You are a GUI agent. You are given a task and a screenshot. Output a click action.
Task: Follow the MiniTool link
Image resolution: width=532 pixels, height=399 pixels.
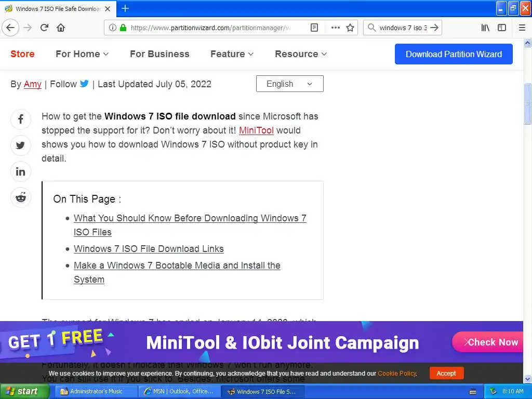[256, 130]
